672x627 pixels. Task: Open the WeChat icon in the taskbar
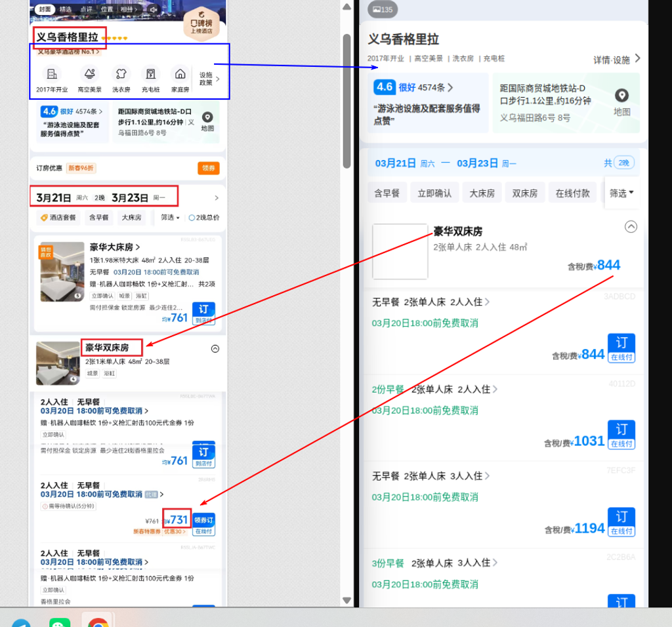pos(60,622)
